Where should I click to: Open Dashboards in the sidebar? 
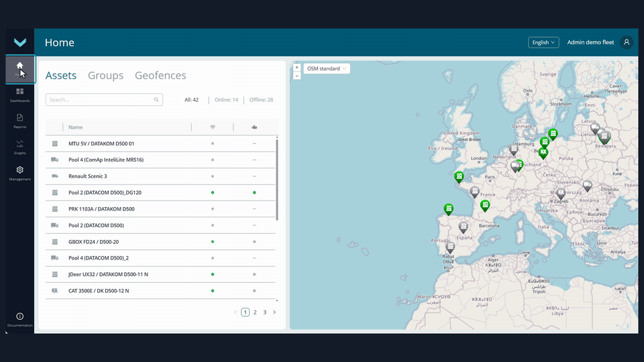pyautogui.click(x=19, y=95)
